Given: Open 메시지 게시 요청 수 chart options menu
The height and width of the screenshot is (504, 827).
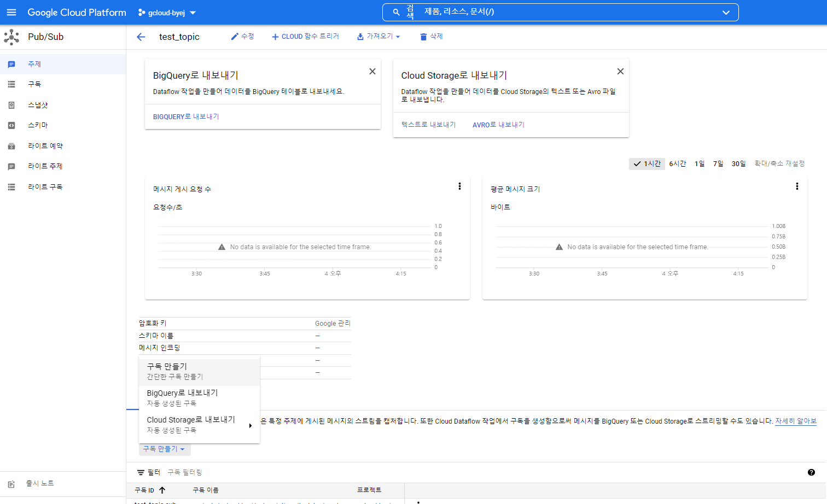Looking at the screenshot, I should tap(459, 186).
